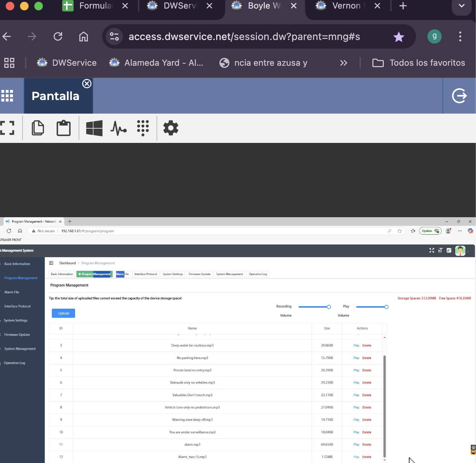The width and height of the screenshot is (476, 463).
Task: Open remote Edge three-dot menu
Action: point(460,231)
